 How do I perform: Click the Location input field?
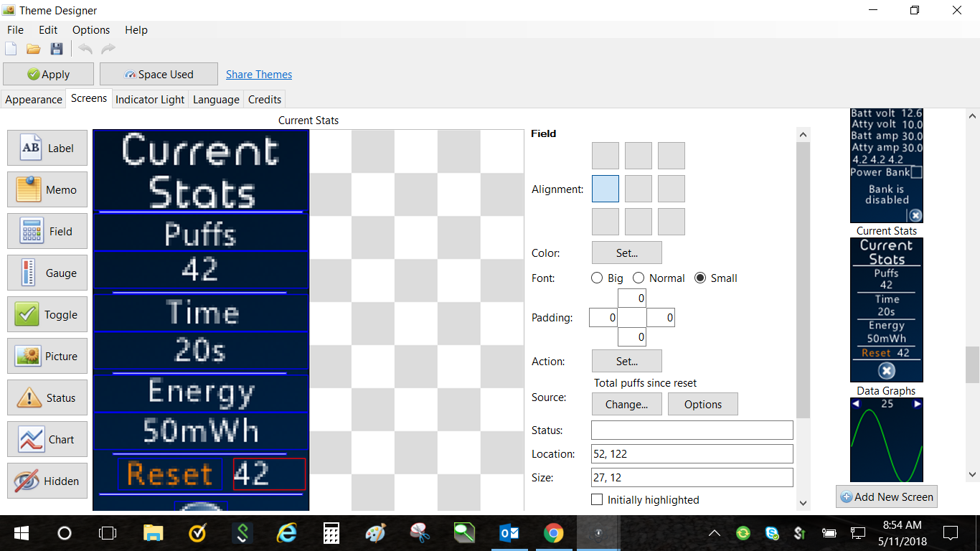pos(692,454)
